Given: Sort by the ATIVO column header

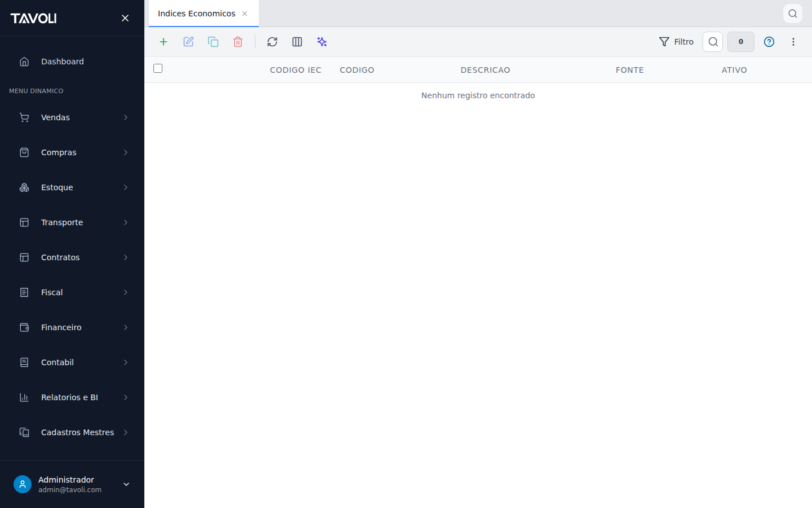Looking at the screenshot, I should click(734, 70).
